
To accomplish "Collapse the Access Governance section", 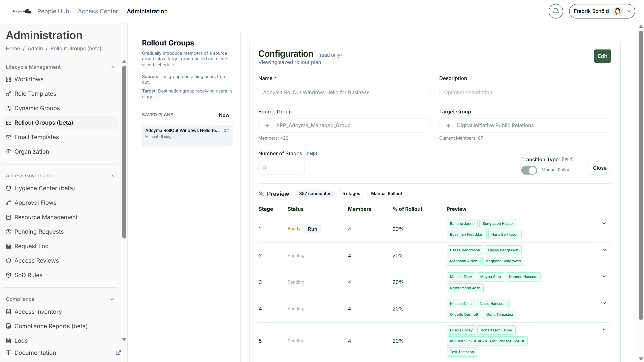I will (112, 176).
